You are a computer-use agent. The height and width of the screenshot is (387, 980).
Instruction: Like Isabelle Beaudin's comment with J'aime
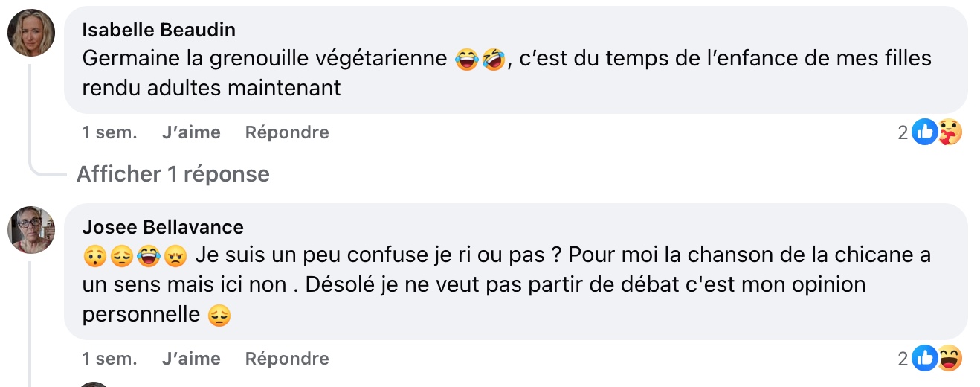click(x=191, y=132)
